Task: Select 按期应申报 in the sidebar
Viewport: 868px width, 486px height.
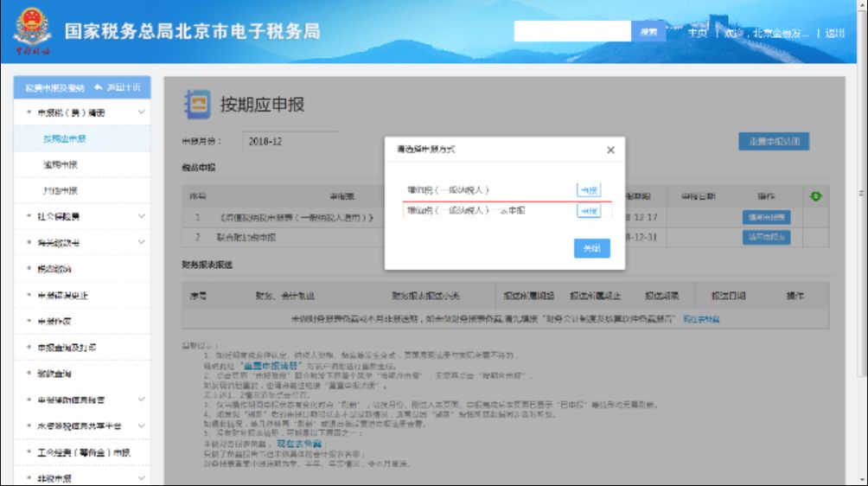Action: tap(82, 138)
